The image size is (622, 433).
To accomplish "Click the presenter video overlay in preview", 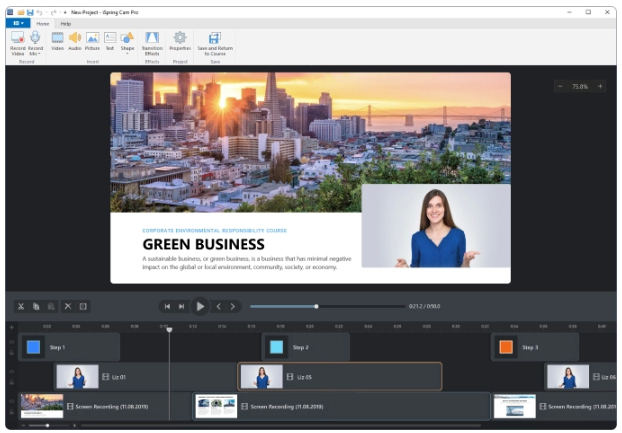I will (x=436, y=226).
